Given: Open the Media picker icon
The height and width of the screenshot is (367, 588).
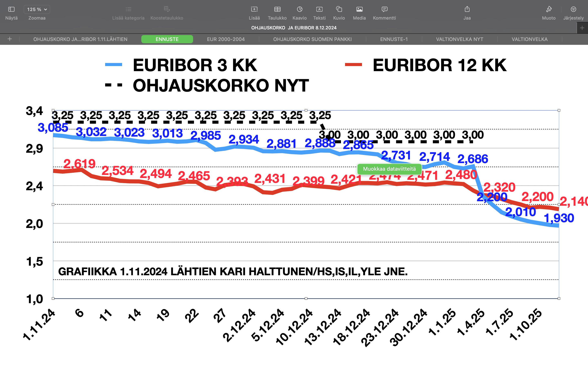Looking at the screenshot, I should pyautogui.click(x=359, y=9).
